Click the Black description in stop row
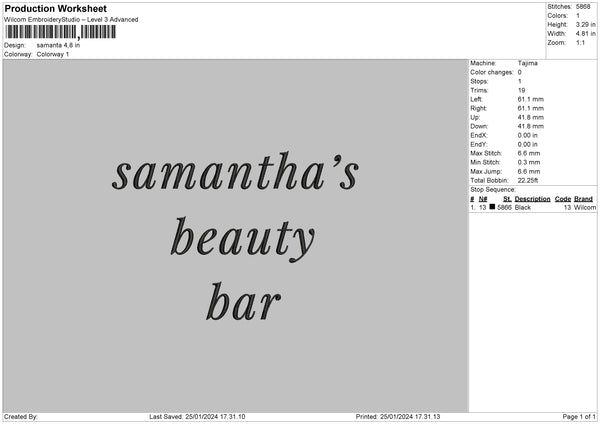 (x=523, y=207)
